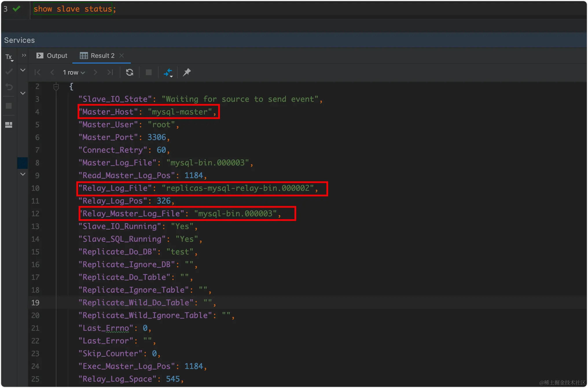
Task: Click the show slave status query text
Action: pyautogui.click(x=73, y=9)
